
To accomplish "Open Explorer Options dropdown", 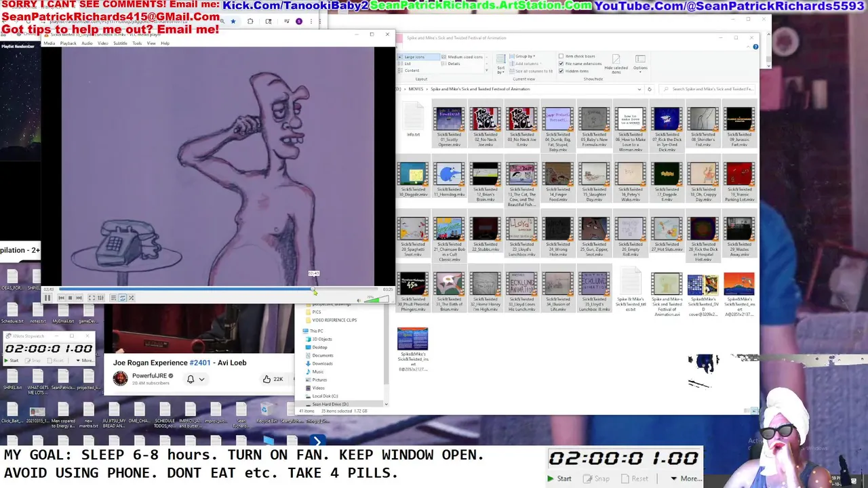I will [x=640, y=64].
